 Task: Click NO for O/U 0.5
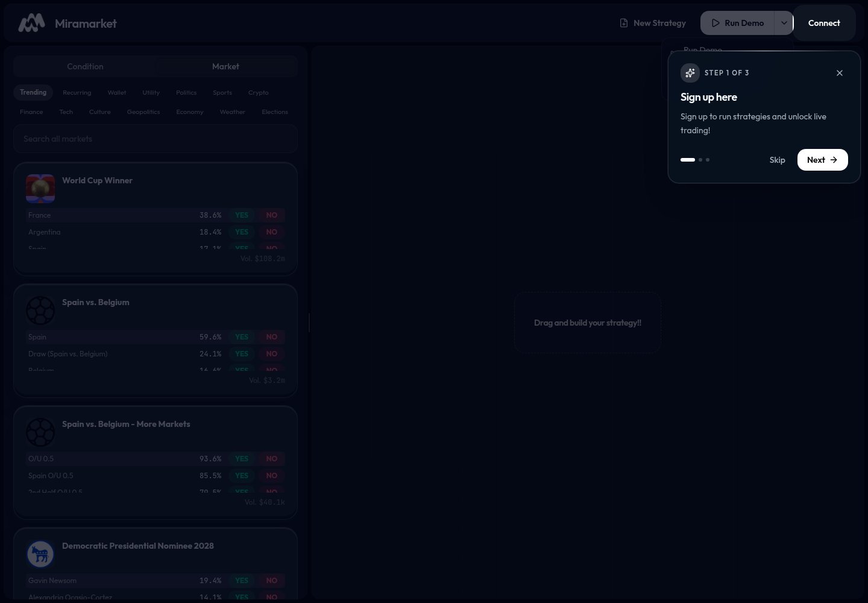tap(272, 459)
